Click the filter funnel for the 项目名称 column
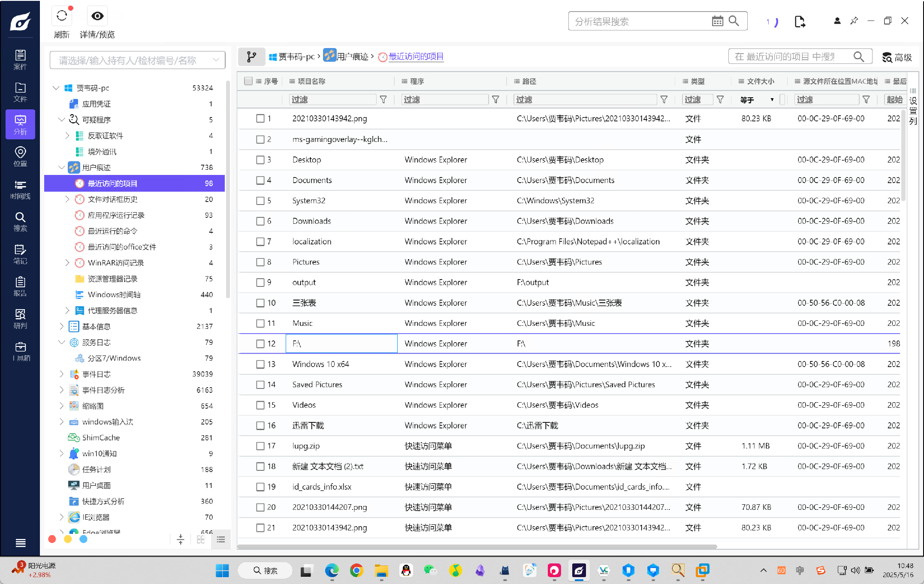This screenshot has width=924, height=584. pos(383,99)
